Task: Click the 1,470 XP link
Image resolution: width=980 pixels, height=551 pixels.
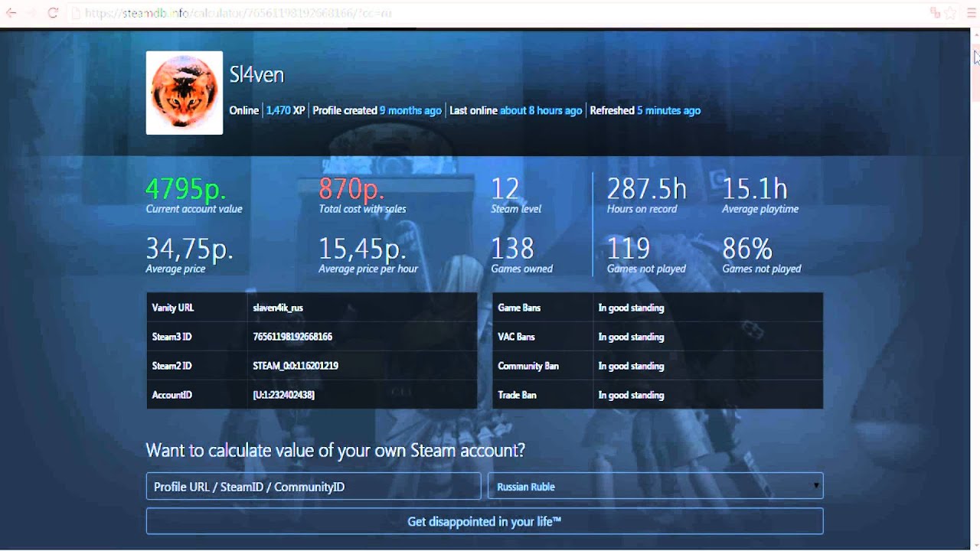Action: (286, 110)
